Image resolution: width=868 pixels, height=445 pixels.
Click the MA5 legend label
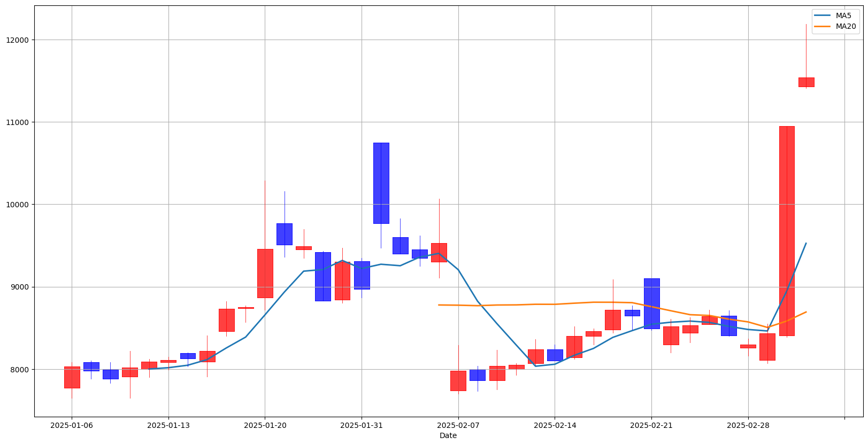click(x=843, y=16)
